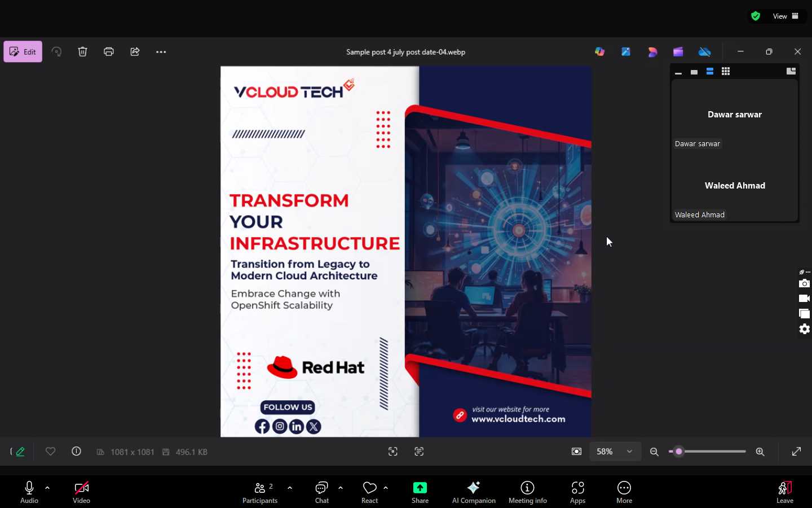Open the purple Clipchamp icon

(x=678, y=52)
